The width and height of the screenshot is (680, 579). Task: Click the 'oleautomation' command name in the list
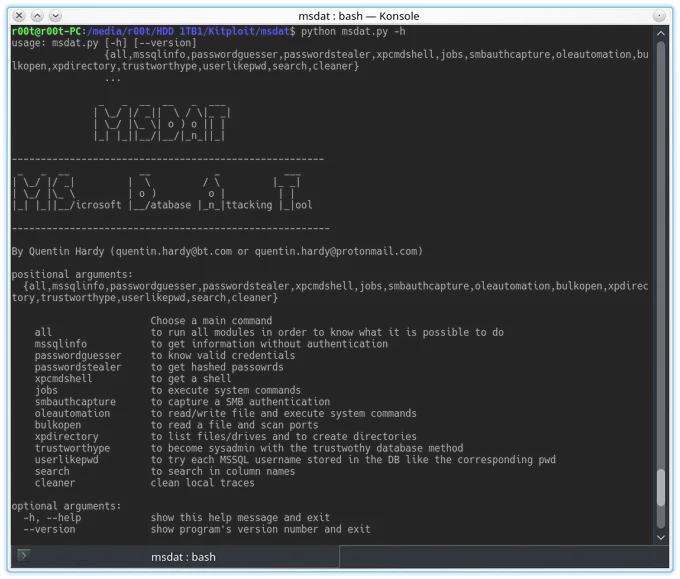[x=72, y=413]
